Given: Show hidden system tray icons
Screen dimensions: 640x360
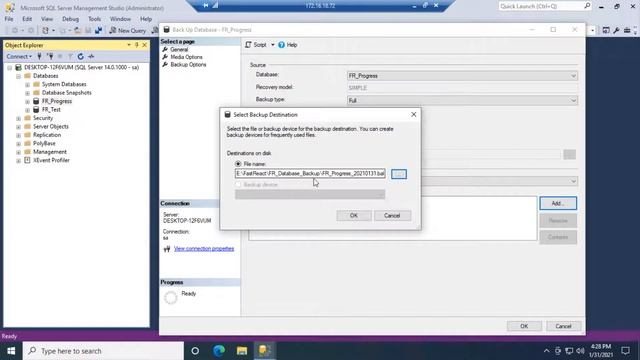Looking at the screenshot, I should coord(547,351).
